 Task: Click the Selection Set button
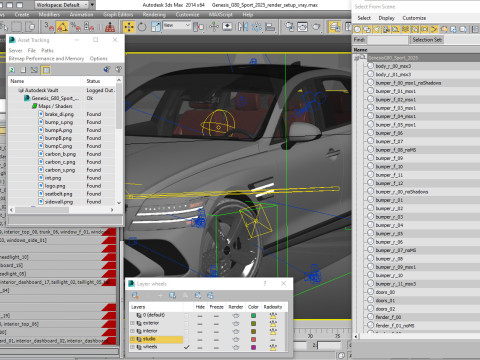(x=427, y=40)
